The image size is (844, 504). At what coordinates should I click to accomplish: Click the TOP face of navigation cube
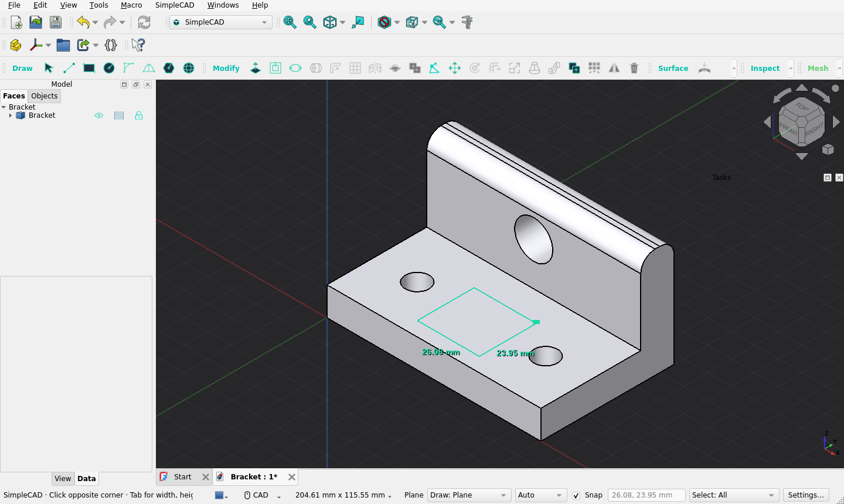tap(802, 107)
